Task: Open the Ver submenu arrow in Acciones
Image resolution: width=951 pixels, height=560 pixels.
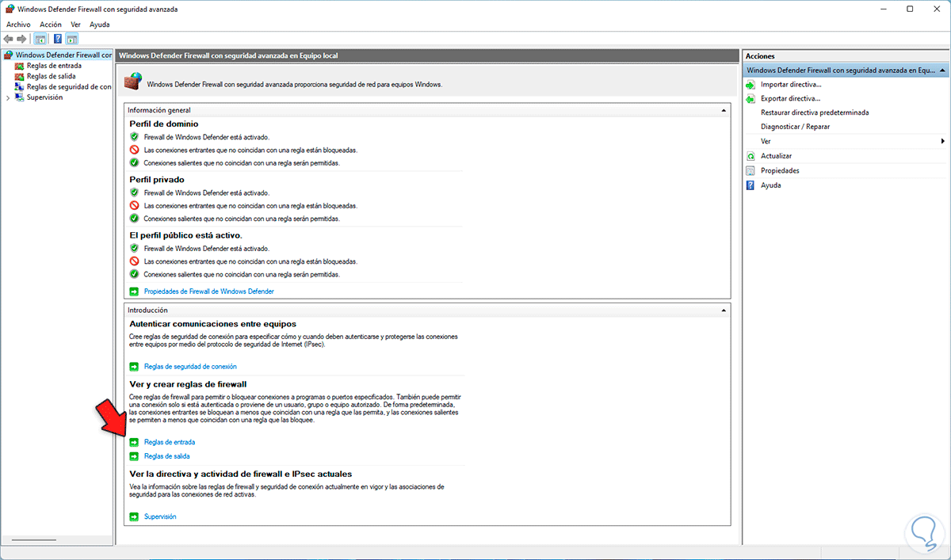Action: pyautogui.click(x=943, y=141)
